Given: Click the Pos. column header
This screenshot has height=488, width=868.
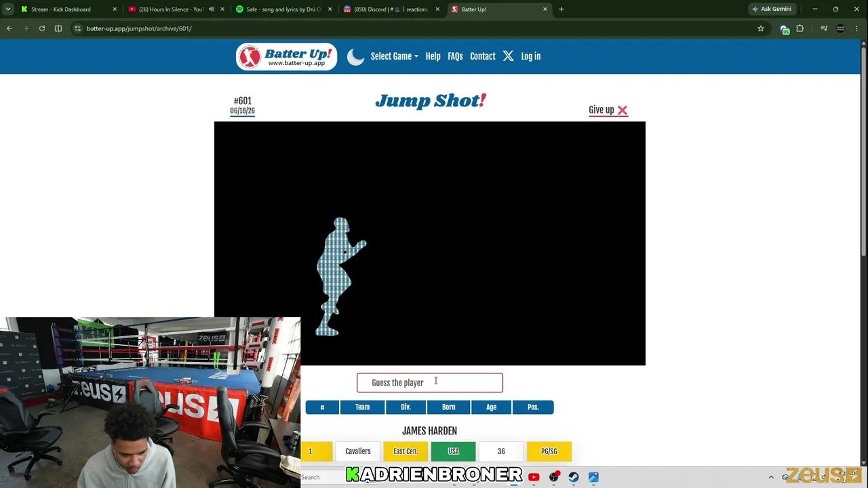Looking at the screenshot, I should coord(533,407).
